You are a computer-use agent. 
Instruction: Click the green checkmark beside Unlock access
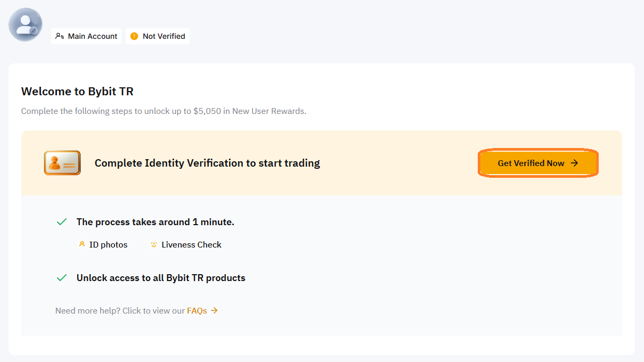[x=62, y=278]
